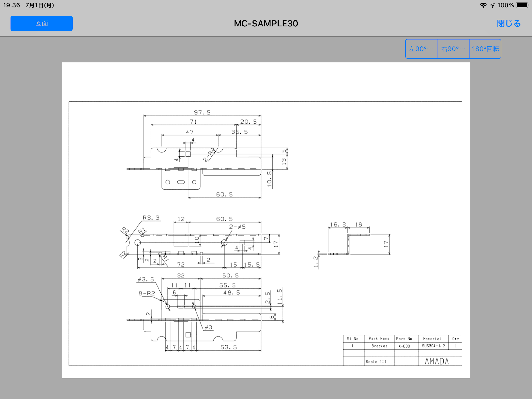Tap the 50.5 dimension label
532x399 pixels.
230,275
